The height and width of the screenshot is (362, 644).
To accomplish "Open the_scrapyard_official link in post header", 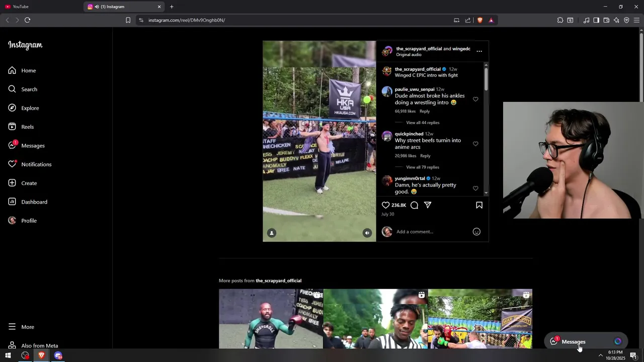I will 419,49.
